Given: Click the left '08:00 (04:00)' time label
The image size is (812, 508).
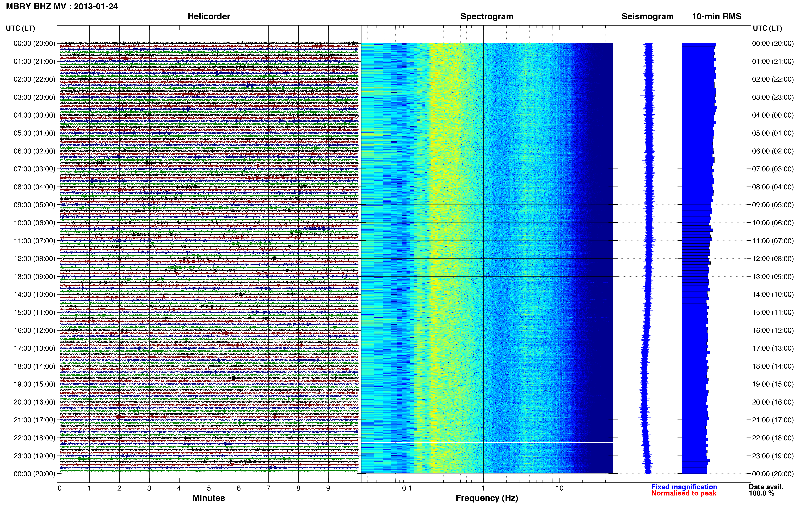Looking at the screenshot, I should 34,187.
